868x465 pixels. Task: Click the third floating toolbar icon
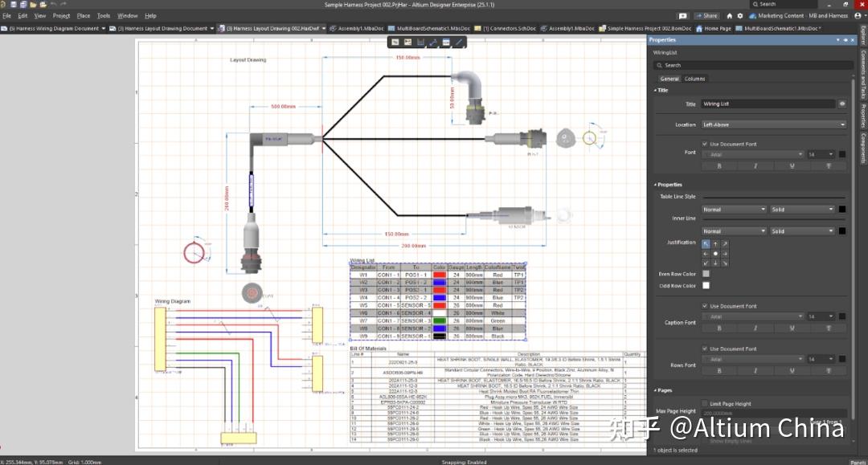click(x=420, y=42)
